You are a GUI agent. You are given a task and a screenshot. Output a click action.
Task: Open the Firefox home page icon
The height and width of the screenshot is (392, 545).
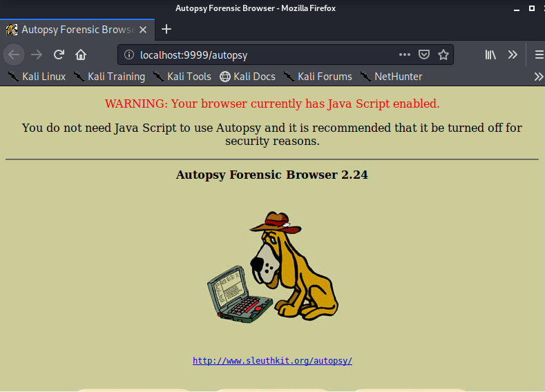point(81,55)
